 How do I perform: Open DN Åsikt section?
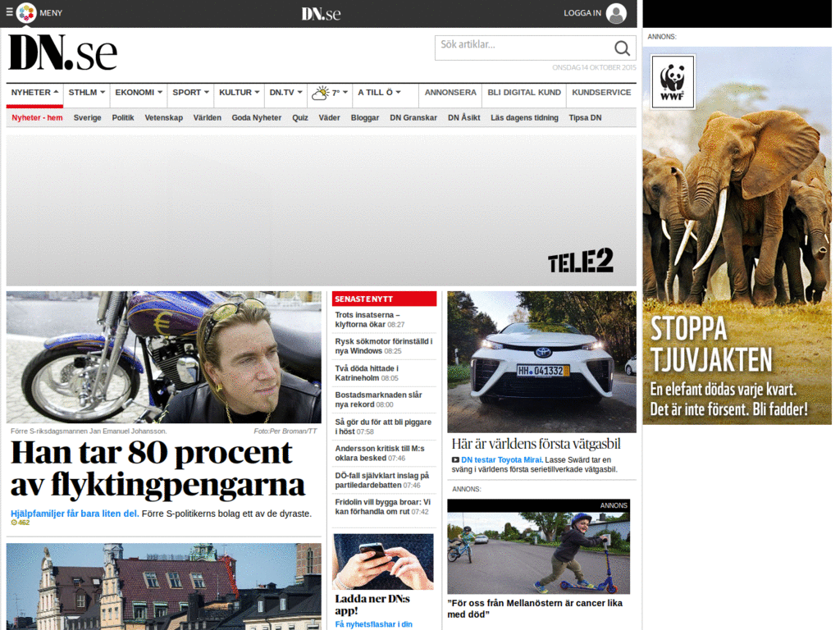click(x=464, y=118)
